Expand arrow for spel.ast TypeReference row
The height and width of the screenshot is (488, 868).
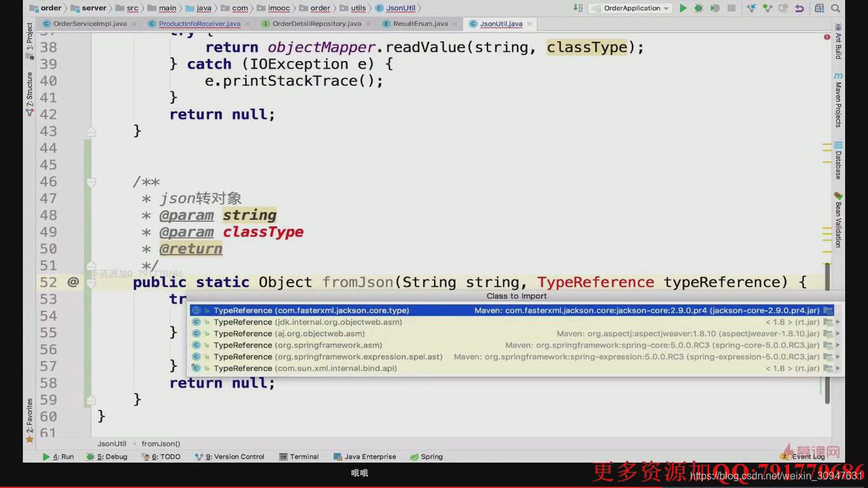838,356
